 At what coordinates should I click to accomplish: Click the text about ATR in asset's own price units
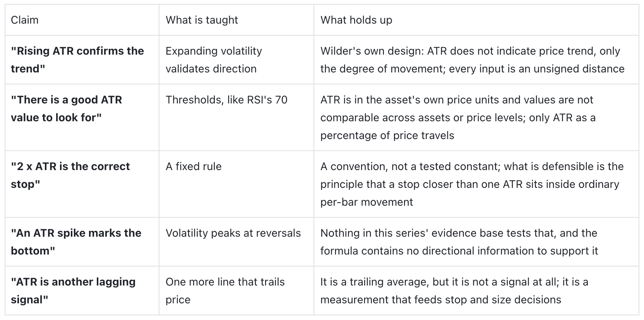point(458,117)
